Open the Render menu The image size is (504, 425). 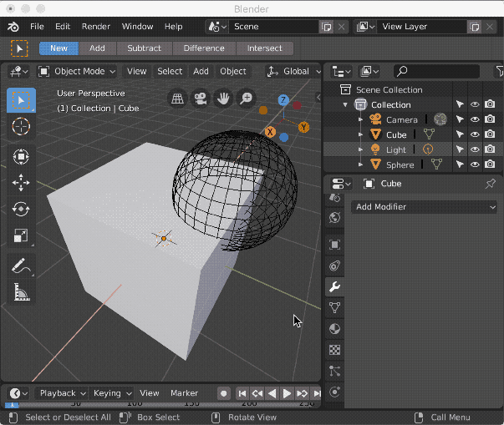coord(96,27)
